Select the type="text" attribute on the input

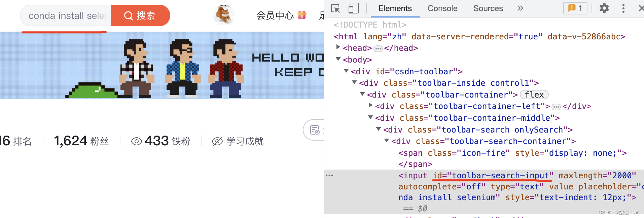point(517,186)
